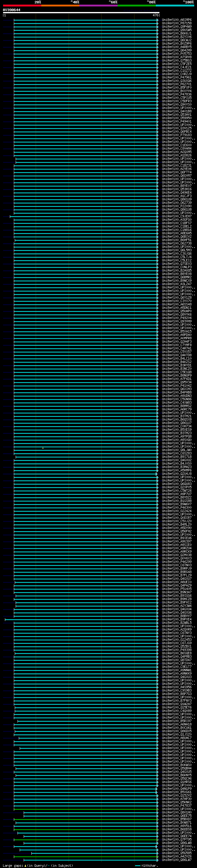Screen dimensions: 197x868
Task: Select hit label UniRef100_C1E6X0
Action: click(x=176, y=145)
